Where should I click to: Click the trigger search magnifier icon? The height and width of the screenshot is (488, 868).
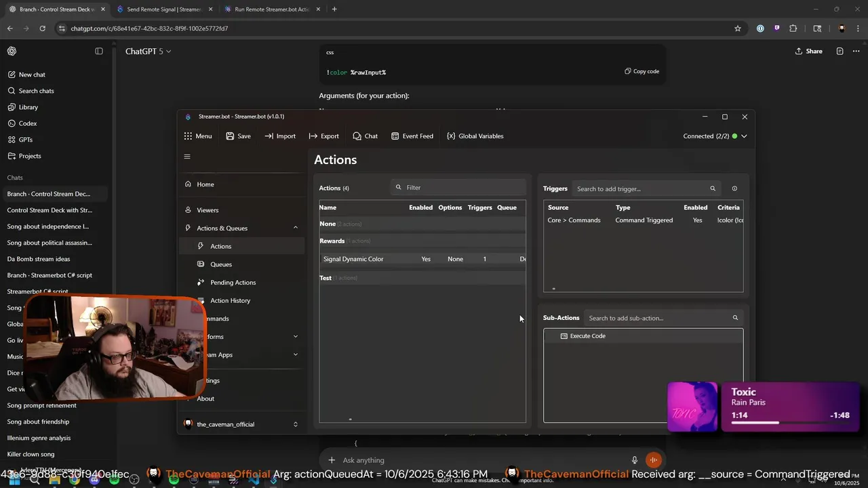point(713,189)
